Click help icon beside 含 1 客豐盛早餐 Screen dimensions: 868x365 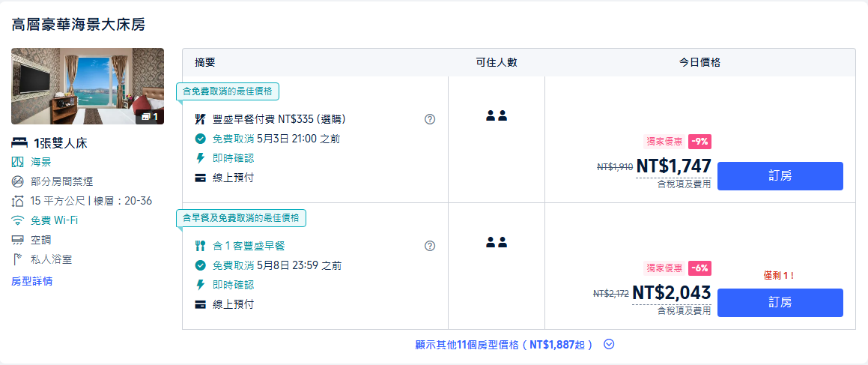pos(430,246)
